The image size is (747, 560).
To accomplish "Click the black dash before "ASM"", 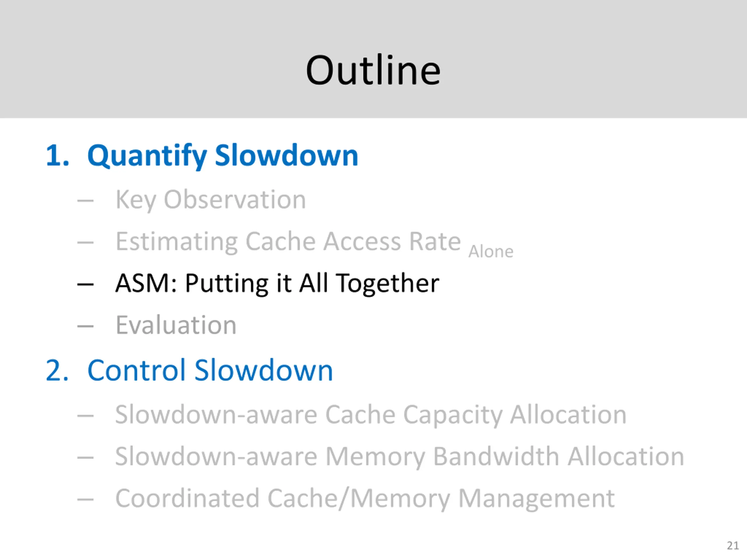I will click(85, 284).
